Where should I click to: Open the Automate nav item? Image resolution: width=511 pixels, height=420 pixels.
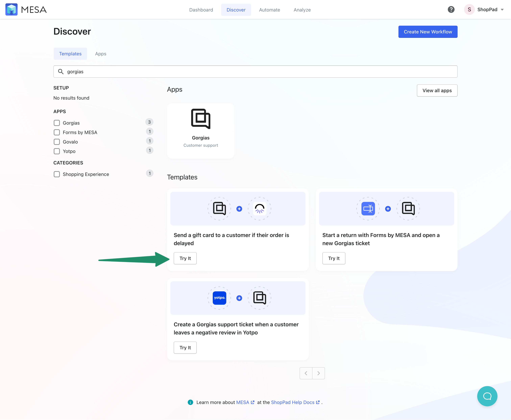tap(270, 10)
